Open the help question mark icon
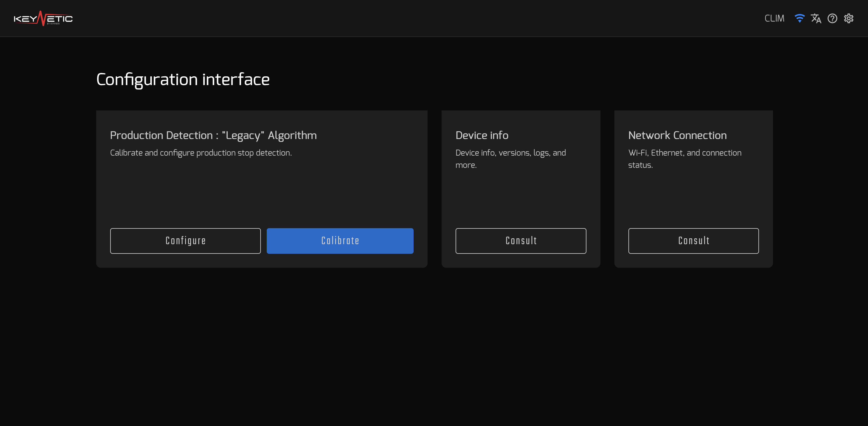This screenshot has width=868, height=426. 832,19
